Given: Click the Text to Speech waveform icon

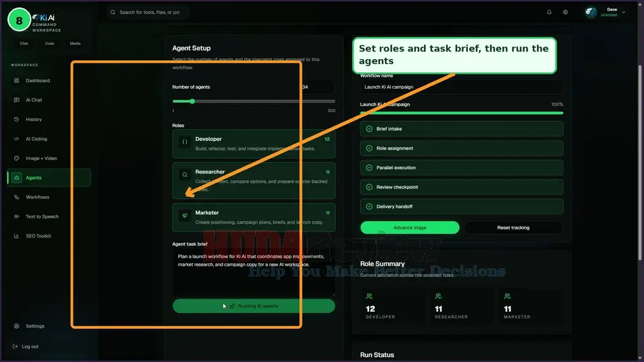Looking at the screenshot, I should pyautogui.click(x=16, y=216).
